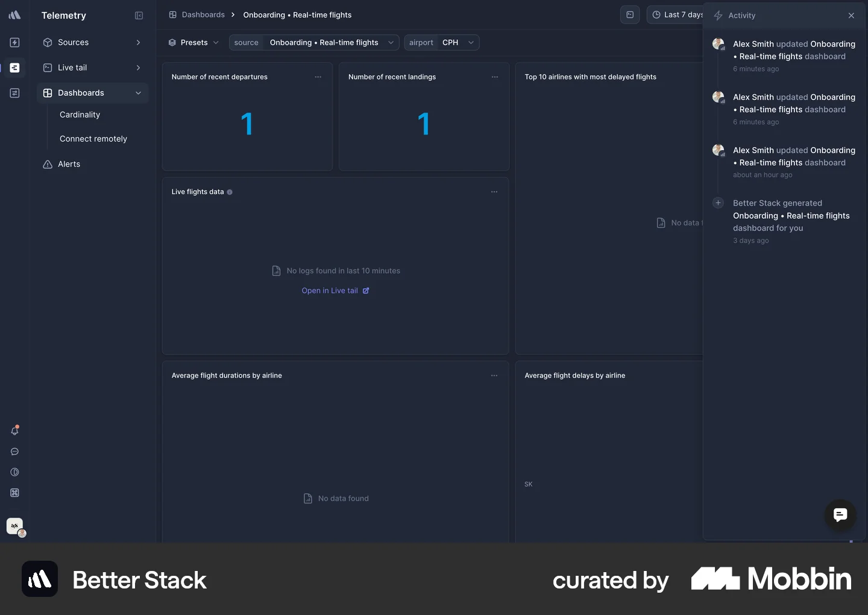
Task: Open the user avatar at rail bottom
Action: (x=16, y=527)
